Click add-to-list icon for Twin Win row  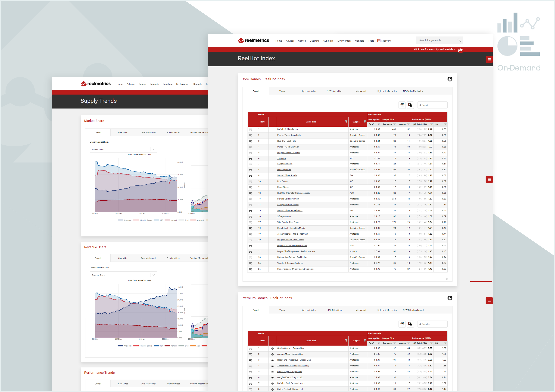[x=250, y=159]
